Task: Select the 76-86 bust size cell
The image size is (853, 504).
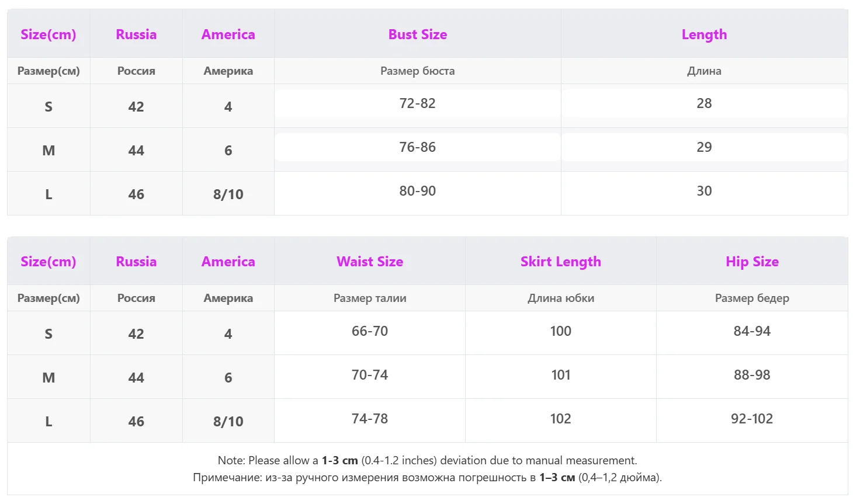Action: 418,147
